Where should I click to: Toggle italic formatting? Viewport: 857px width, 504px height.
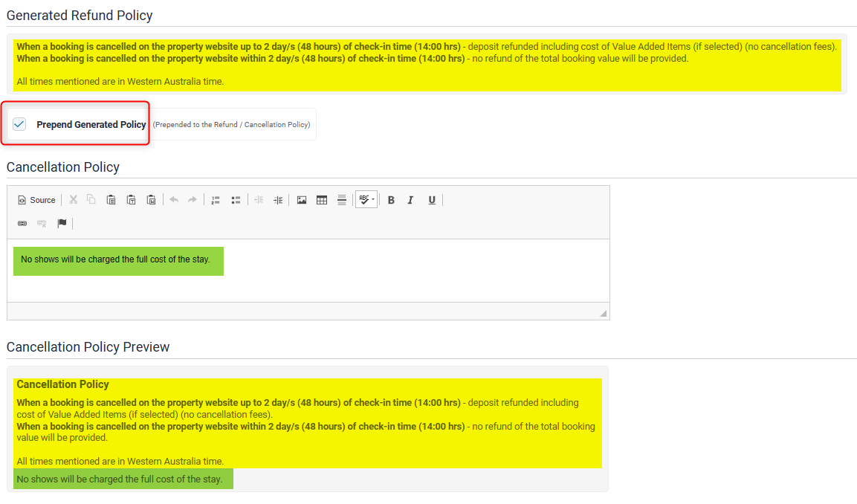pyautogui.click(x=410, y=200)
